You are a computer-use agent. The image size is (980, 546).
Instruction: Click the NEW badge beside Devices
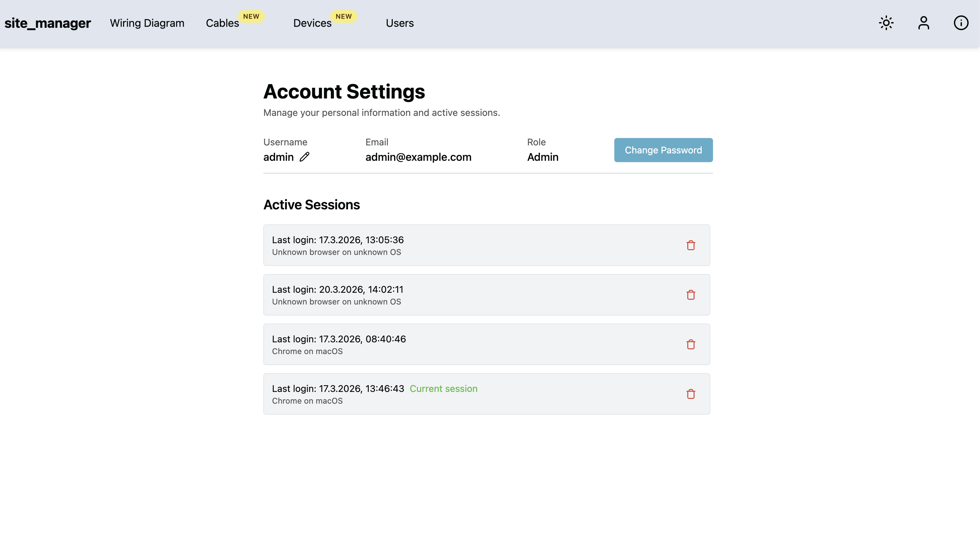coord(344,16)
